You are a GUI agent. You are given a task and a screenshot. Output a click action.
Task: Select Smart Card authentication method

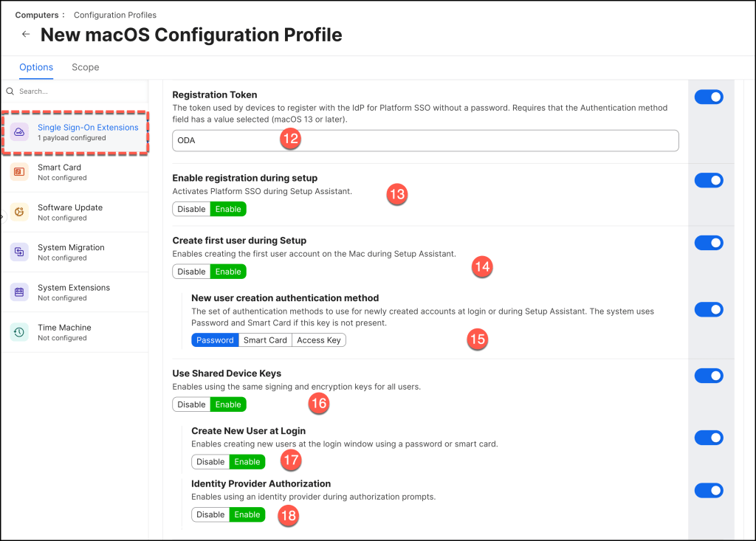pyautogui.click(x=265, y=340)
